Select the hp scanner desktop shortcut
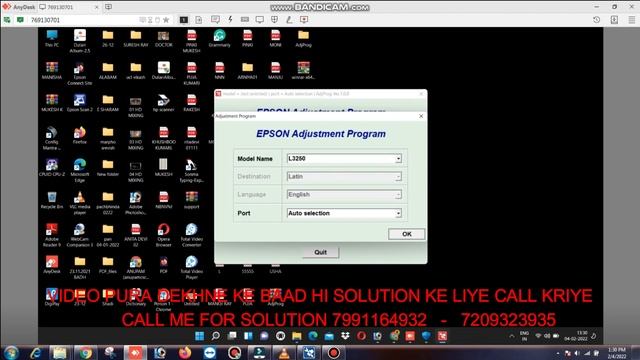 (163, 103)
